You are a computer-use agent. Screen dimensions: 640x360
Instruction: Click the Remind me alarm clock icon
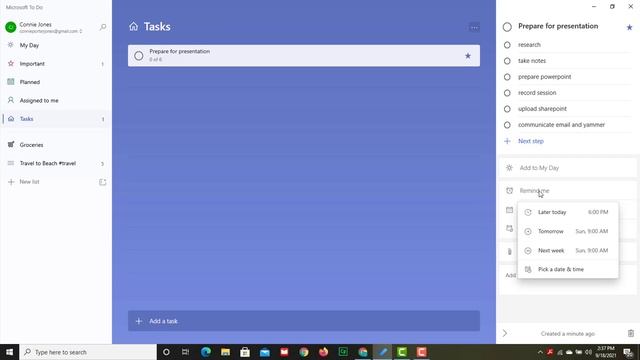coord(509,191)
